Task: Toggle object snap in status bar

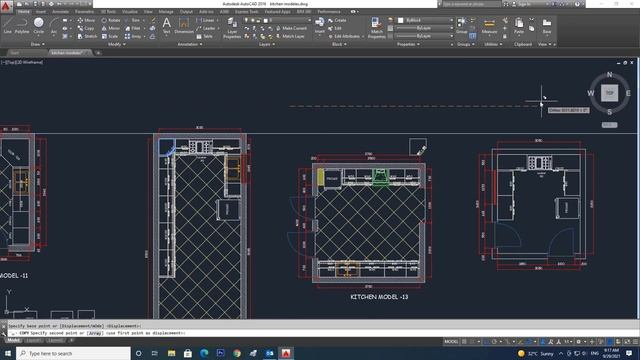Action: (530, 342)
